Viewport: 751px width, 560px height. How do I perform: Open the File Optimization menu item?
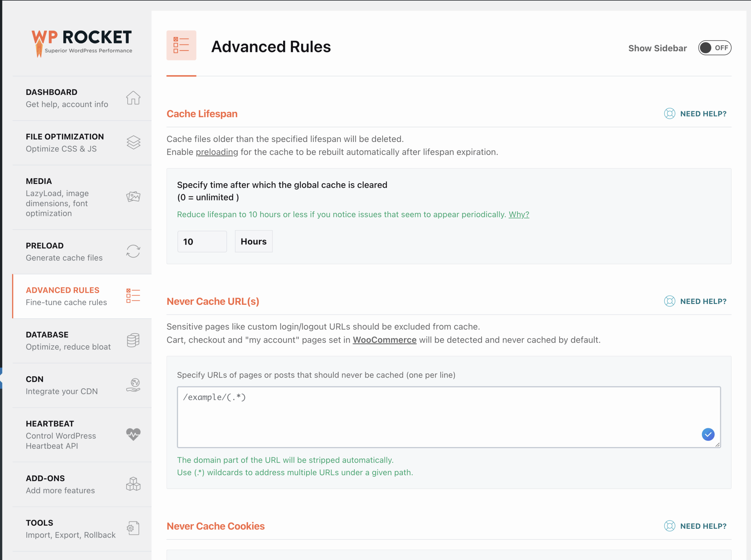82,143
